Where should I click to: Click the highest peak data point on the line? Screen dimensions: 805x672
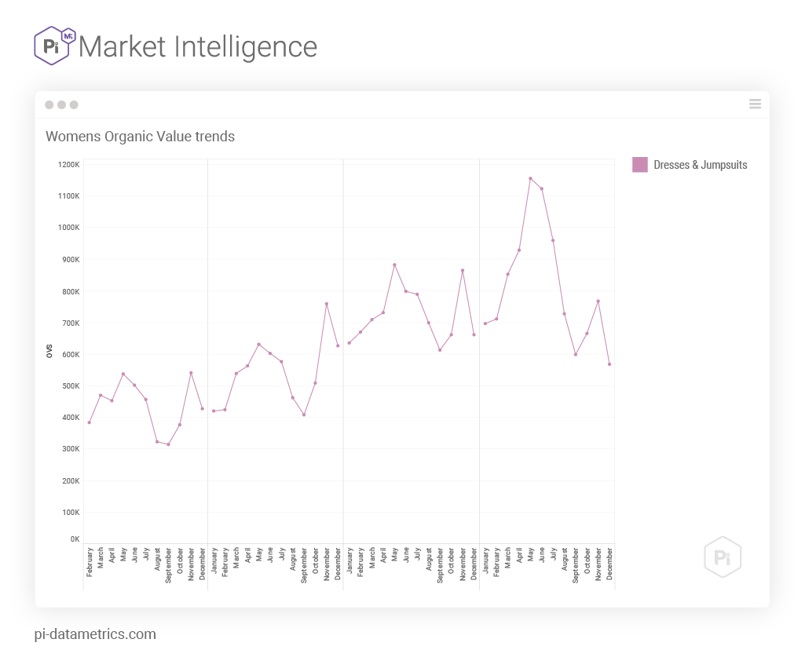(530, 178)
